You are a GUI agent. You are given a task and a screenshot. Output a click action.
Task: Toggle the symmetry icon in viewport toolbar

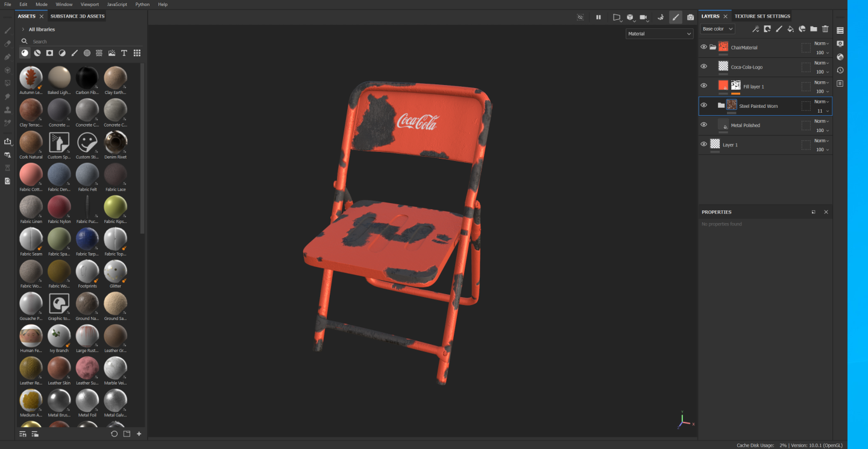coord(661,17)
